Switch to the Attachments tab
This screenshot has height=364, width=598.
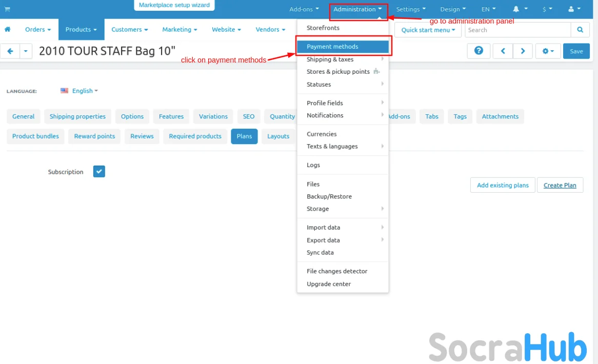pos(500,116)
